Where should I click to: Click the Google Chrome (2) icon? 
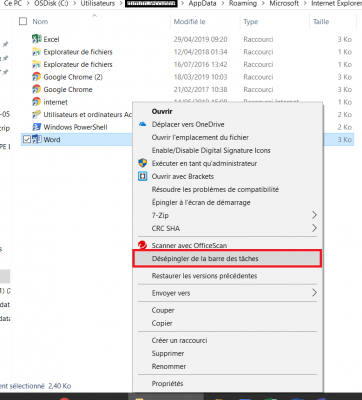point(36,77)
